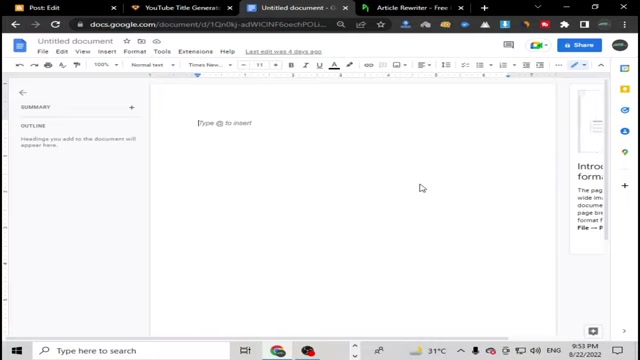This screenshot has height=360, width=640.
Task: Toggle Underline formatting
Action: (x=320, y=65)
